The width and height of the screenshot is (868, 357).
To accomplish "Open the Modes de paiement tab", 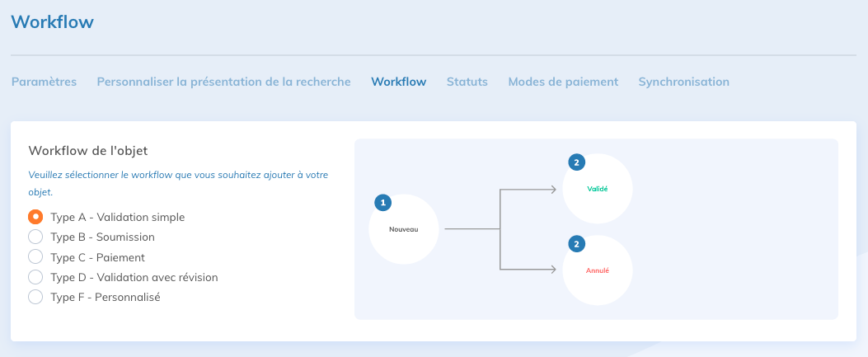I will coord(563,82).
